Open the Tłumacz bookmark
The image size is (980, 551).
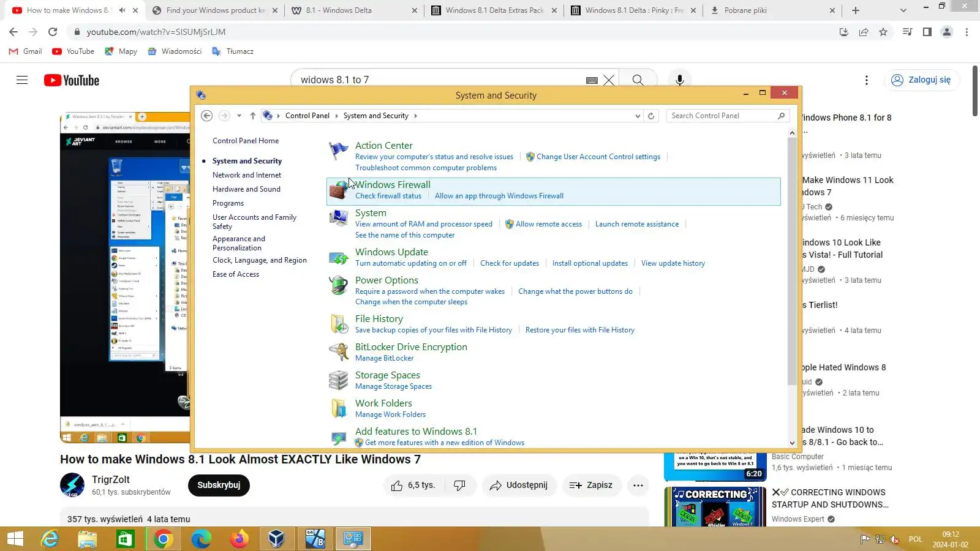click(232, 51)
